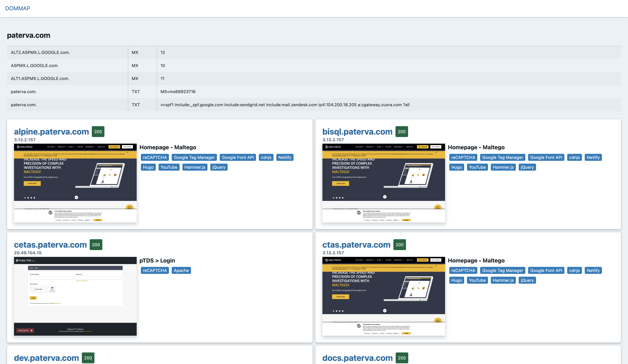Click the jQuery tag under ctas.paterva.com
Image resolution: width=628 pixels, height=364 pixels.
click(527, 280)
